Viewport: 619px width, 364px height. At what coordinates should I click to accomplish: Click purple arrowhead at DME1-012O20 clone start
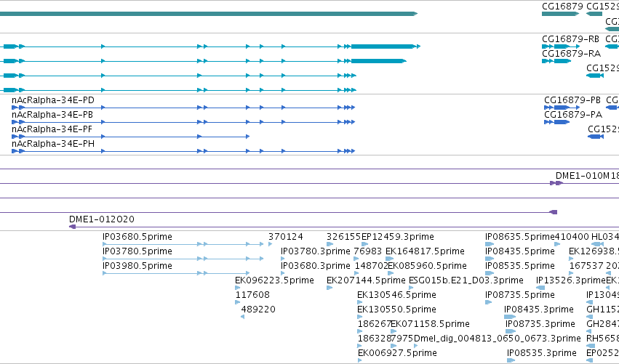coord(72,227)
